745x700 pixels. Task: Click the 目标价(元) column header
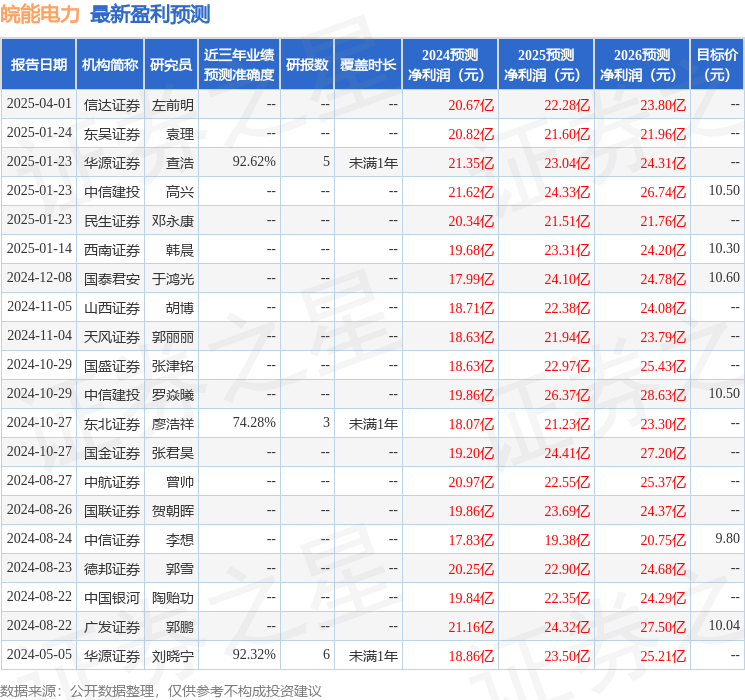tap(717, 65)
